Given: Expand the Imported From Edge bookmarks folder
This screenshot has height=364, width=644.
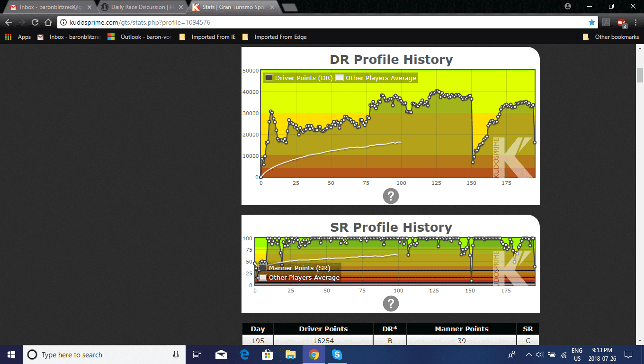Looking at the screenshot, I should (x=275, y=37).
